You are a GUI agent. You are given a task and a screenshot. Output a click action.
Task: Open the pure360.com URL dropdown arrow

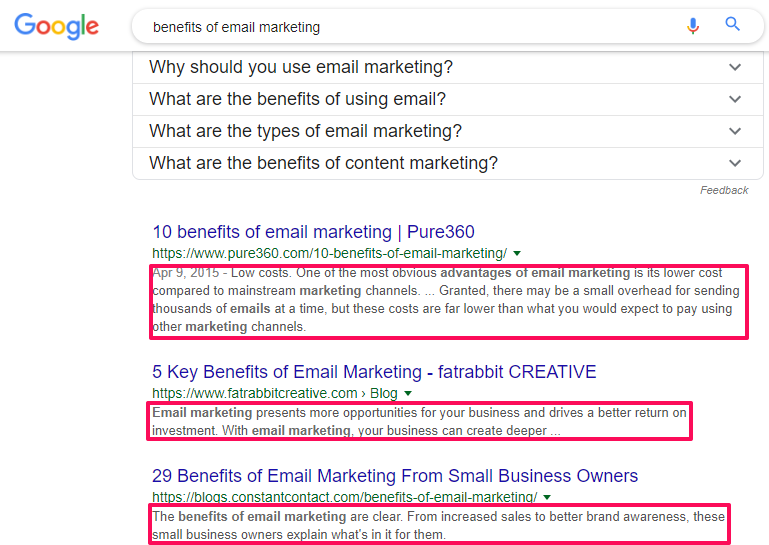517,253
